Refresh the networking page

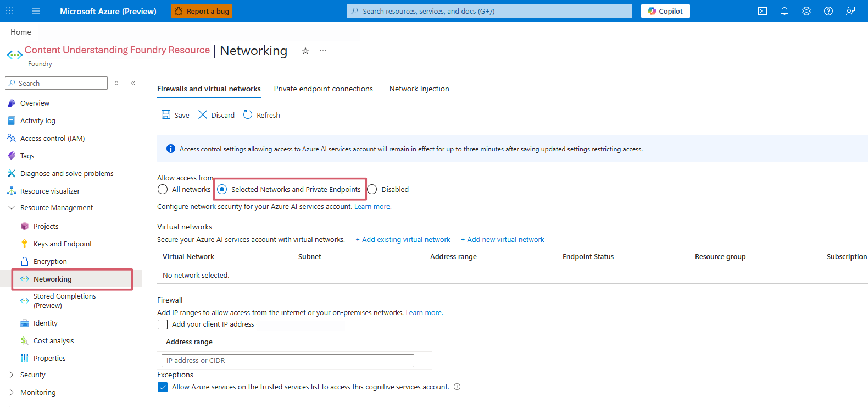(261, 115)
